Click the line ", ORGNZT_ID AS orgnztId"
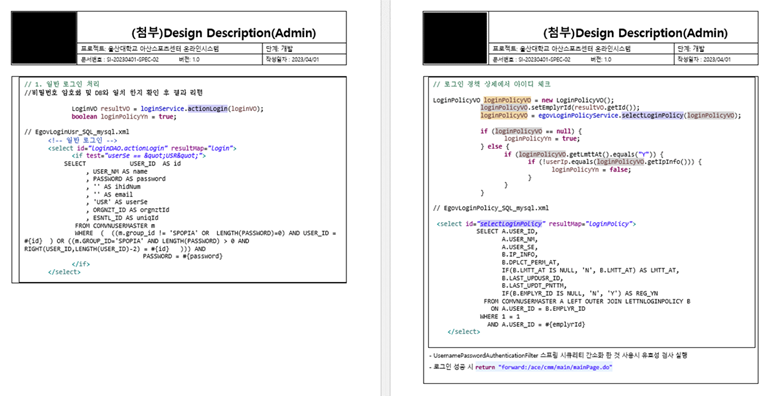The width and height of the screenshot is (770, 396). (x=128, y=210)
